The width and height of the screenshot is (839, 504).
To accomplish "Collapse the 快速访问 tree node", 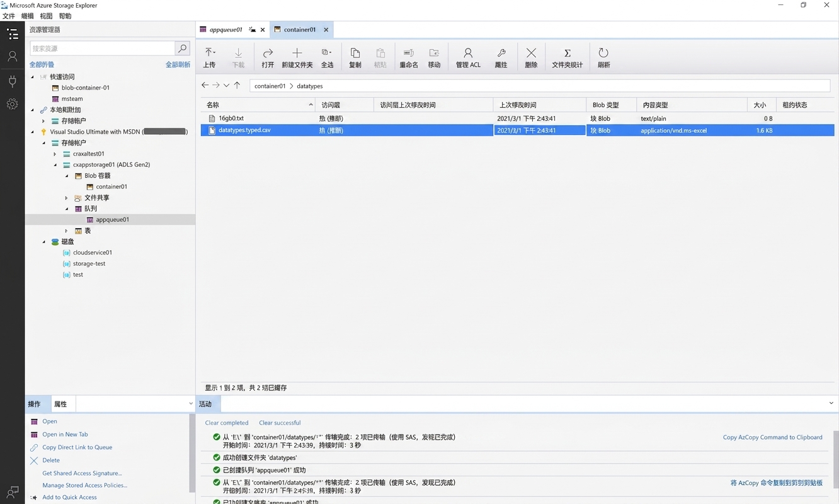I will pyautogui.click(x=33, y=77).
